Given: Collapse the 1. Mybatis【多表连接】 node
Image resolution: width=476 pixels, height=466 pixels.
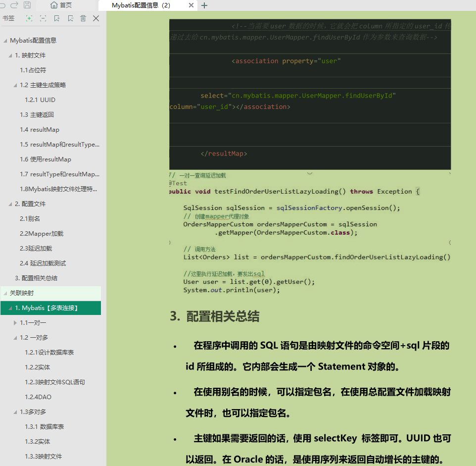Looking at the screenshot, I should click(10, 308).
